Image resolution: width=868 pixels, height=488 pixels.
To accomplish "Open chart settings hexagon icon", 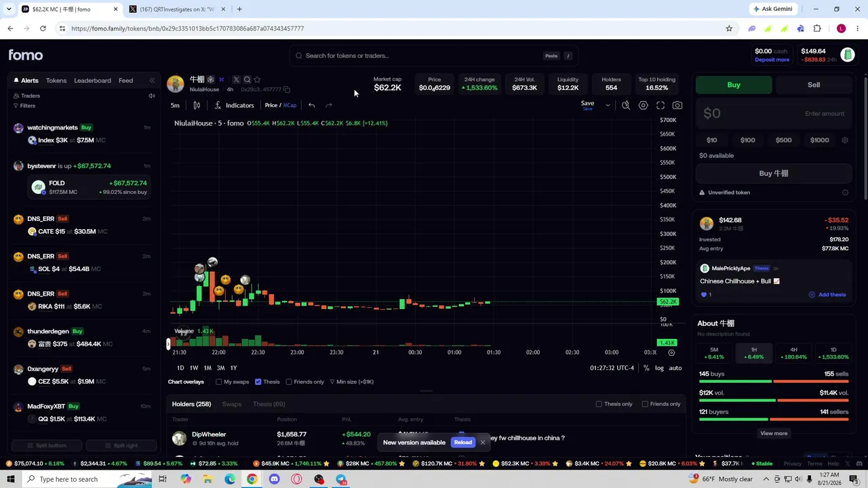I will 643,106.
